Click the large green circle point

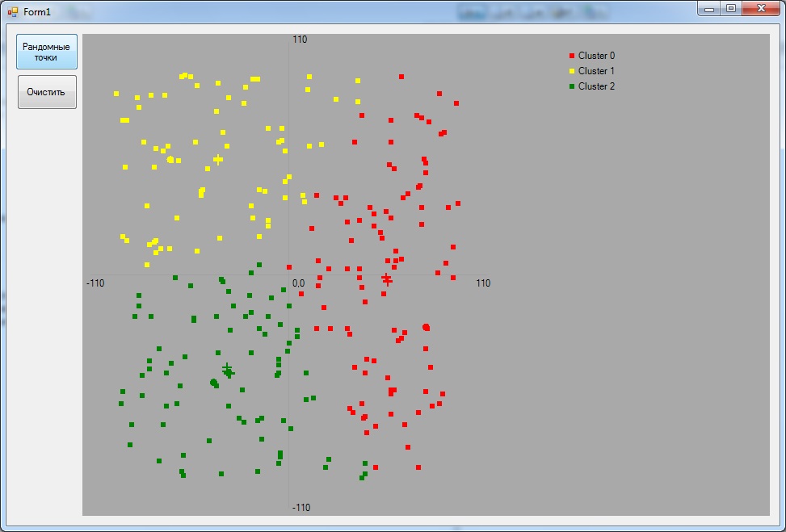213,382
